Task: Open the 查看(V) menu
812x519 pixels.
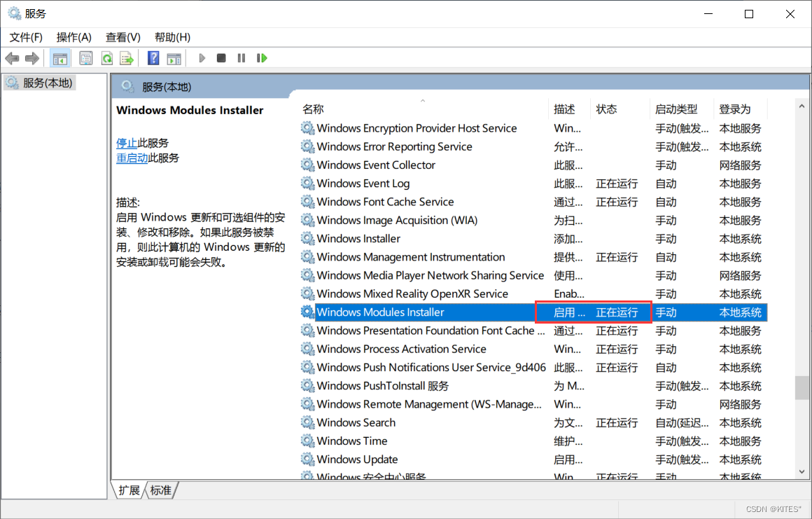Action: tap(122, 37)
